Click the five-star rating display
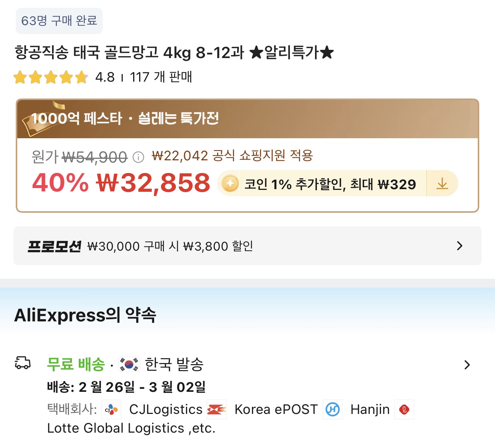The height and width of the screenshot is (448, 495). click(51, 78)
